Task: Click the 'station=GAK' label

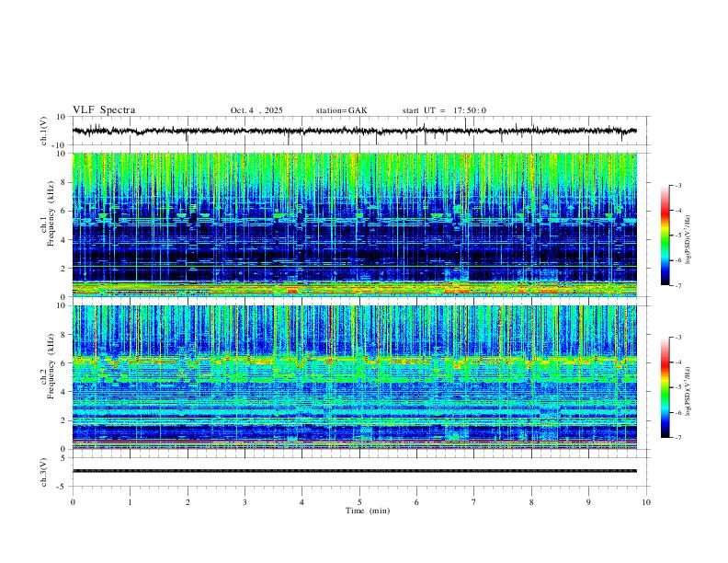Action: pos(341,110)
